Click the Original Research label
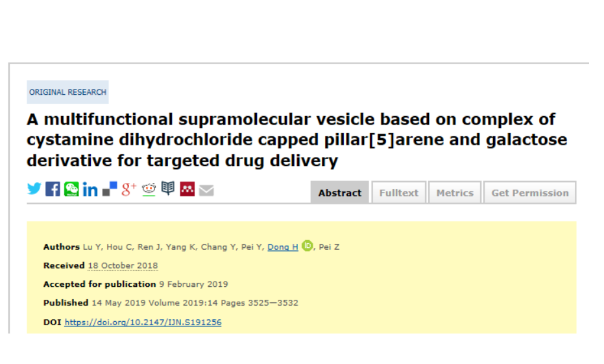 pos(67,92)
